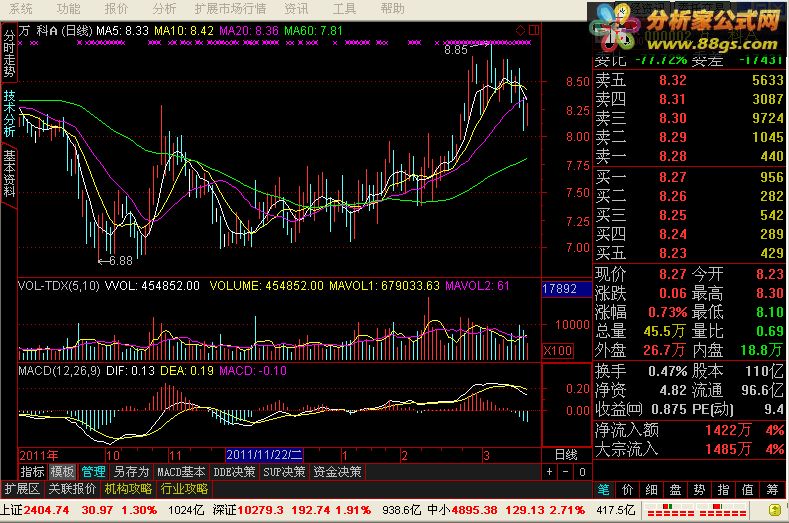
Task: Click the 万科A (日线) chart title
Action: tap(55, 31)
